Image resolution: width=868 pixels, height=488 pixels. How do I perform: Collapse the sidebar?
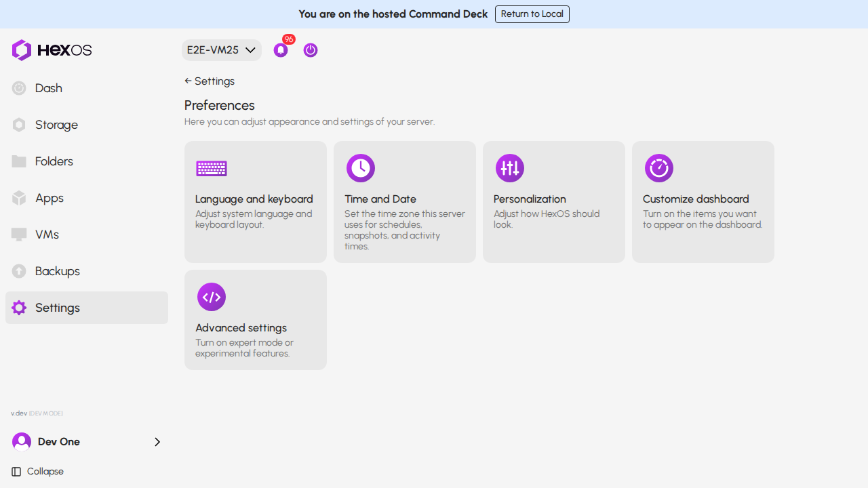[x=38, y=472]
